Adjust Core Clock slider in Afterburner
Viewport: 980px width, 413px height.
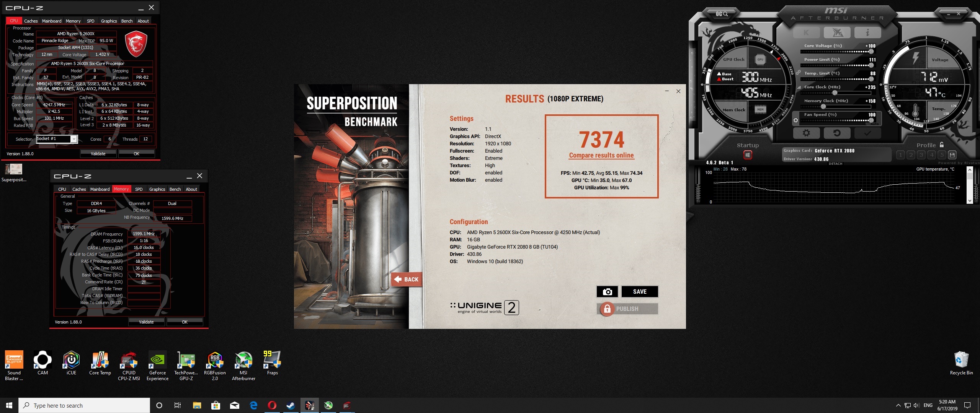(x=835, y=93)
